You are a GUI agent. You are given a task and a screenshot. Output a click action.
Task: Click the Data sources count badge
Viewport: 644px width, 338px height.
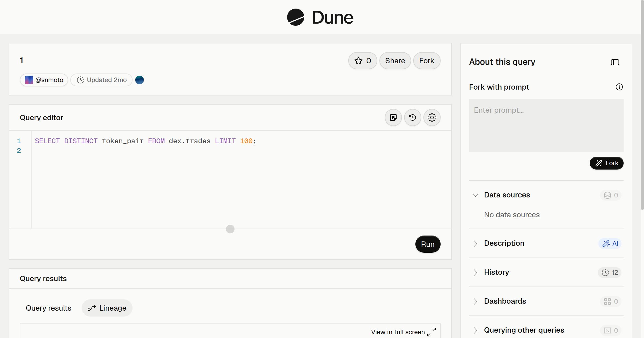pos(611,195)
